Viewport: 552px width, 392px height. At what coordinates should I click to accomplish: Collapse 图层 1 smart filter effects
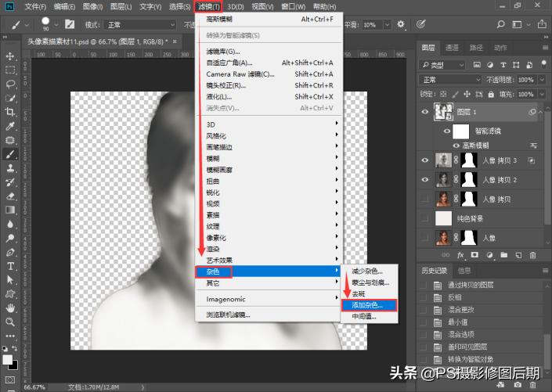[541, 112]
